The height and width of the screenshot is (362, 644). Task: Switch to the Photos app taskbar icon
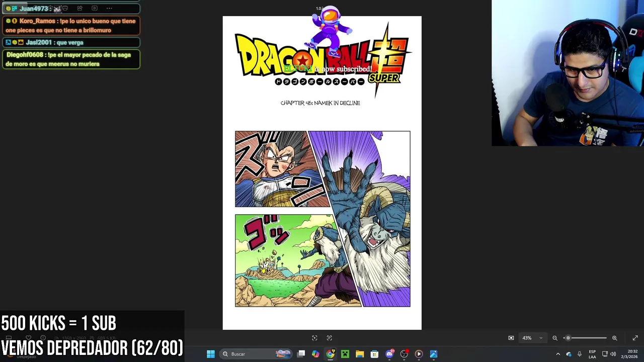[x=434, y=354]
